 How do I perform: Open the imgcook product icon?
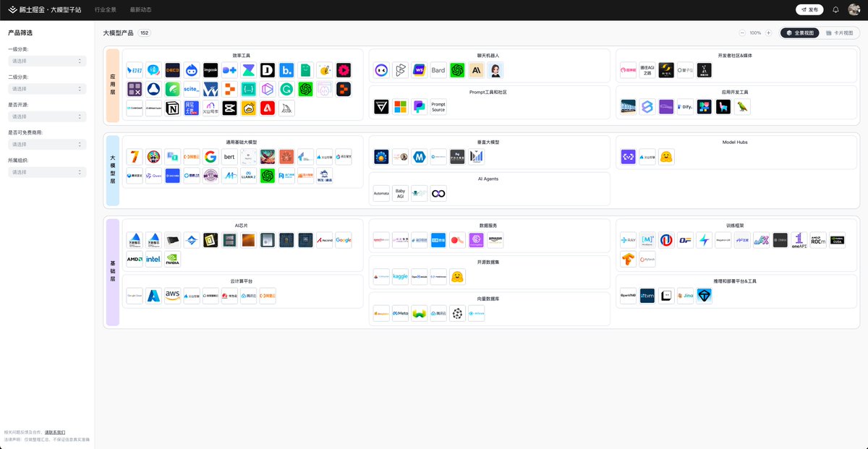(x=210, y=70)
